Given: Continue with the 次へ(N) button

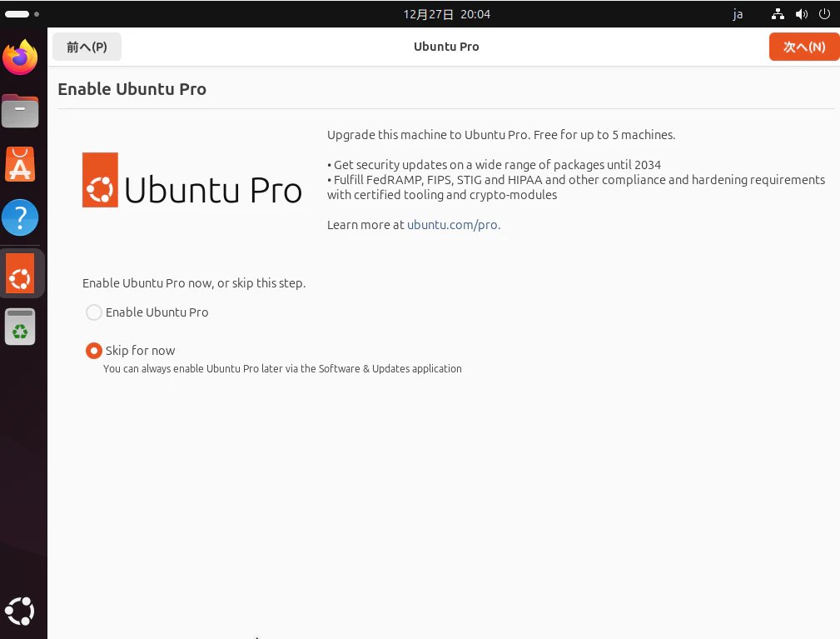Looking at the screenshot, I should pyautogui.click(x=804, y=47).
